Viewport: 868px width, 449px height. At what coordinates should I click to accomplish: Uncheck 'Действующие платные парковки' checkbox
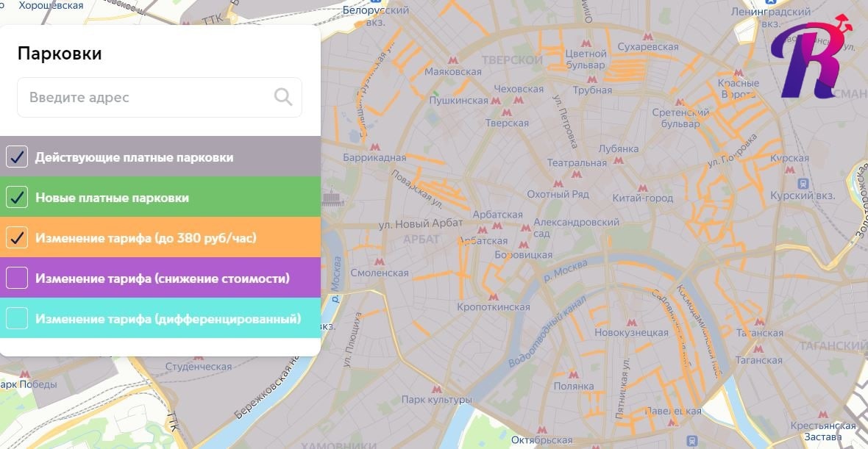(17, 157)
